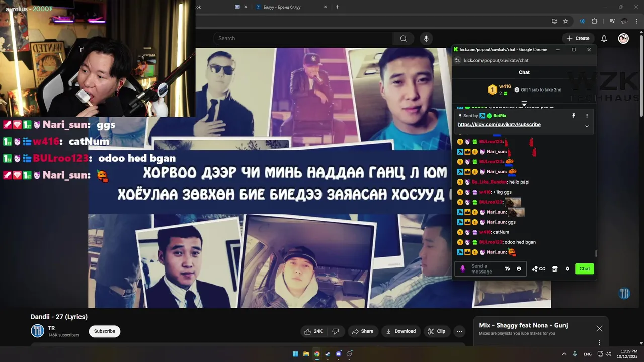Subscribe to the TR channel
This screenshot has height=362, width=644.
pos(105,331)
